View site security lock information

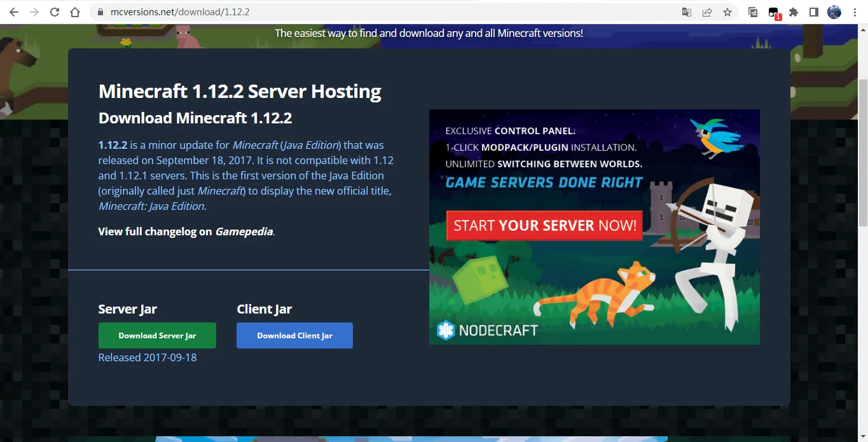[x=99, y=12]
